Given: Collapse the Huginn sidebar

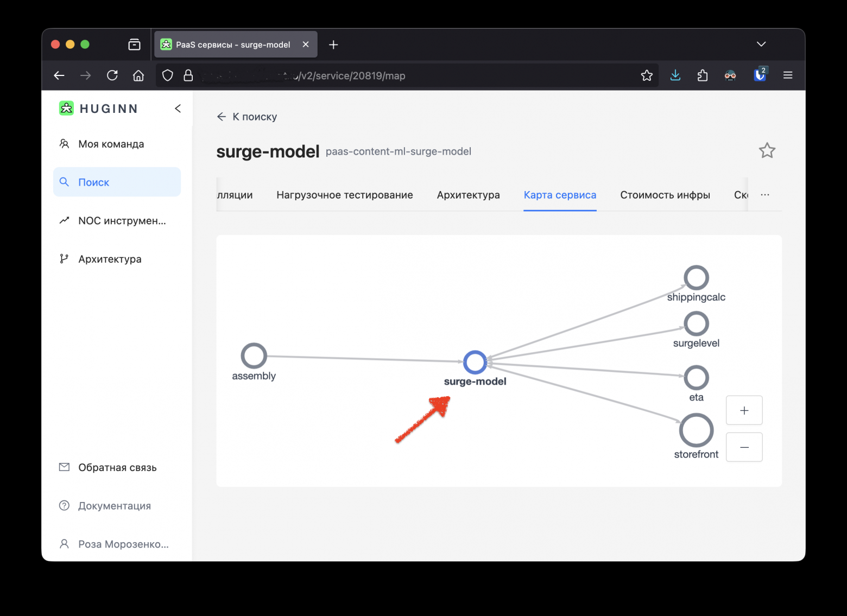Looking at the screenshot, I should click(x=178, y=109).
